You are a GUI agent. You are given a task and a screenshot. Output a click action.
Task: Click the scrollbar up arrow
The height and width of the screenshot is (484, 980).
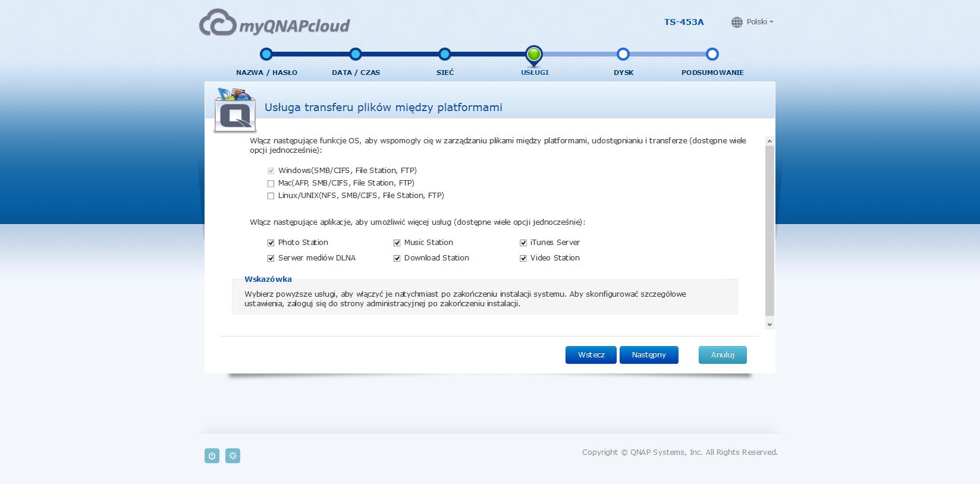[769, 142]
